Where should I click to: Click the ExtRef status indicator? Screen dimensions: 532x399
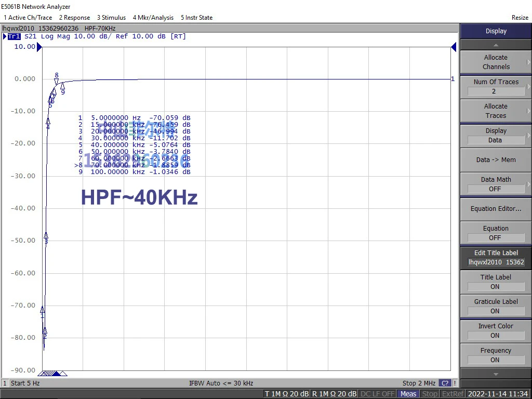[453, 393]
